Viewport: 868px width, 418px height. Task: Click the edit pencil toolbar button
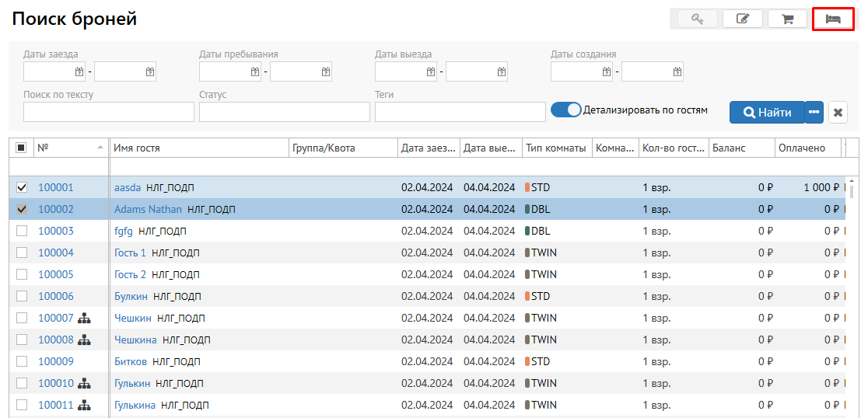(x=742, y=19)
